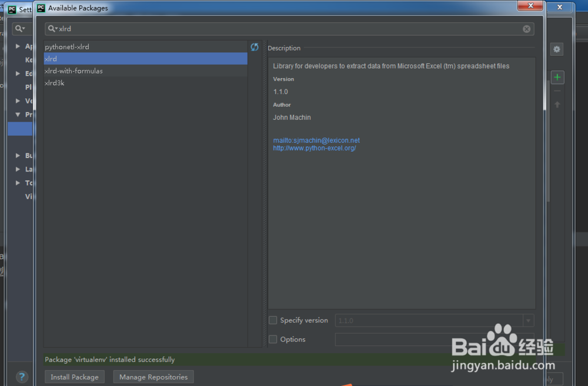This screenshot has width=588, height=386.
Task: Click Settings search magnifier icon
Action: [20, 28]
